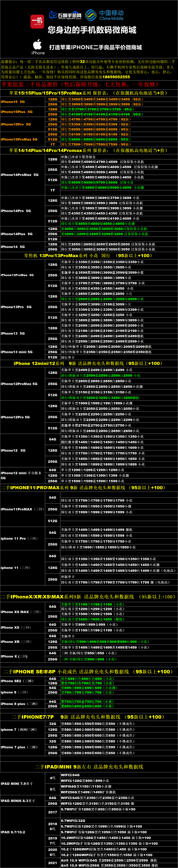The width and height of the screenshot is (178, 868).
Task: Click the 2020 8代 cell
Action: click(53, 852)
